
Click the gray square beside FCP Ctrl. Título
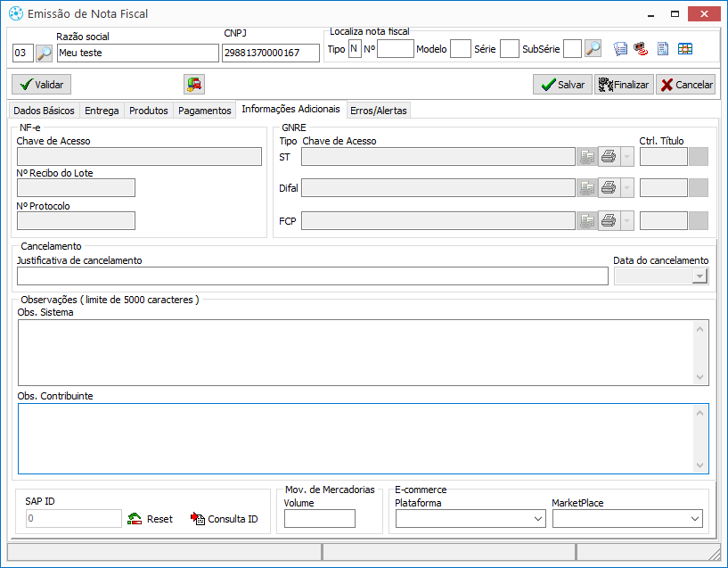699,221
